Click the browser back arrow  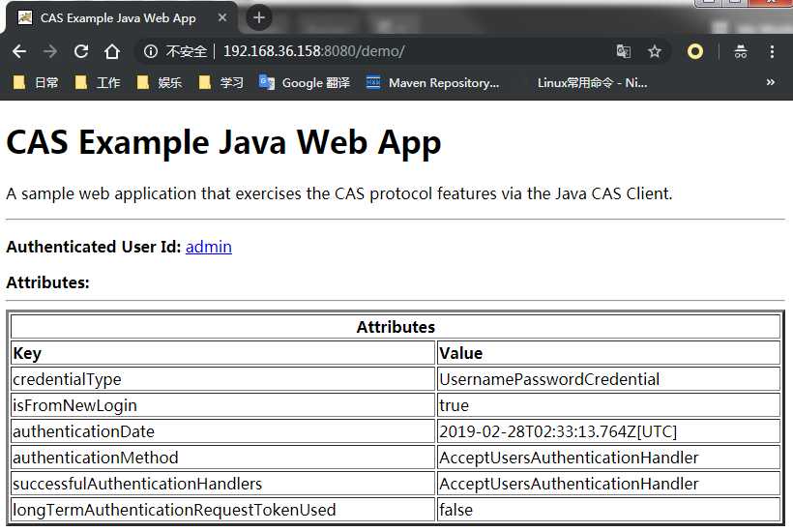coord(19,51)
